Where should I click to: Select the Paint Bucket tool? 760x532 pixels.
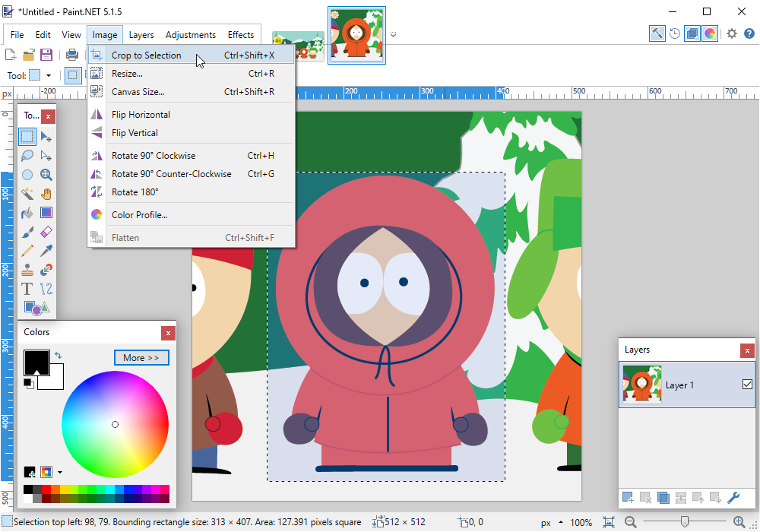click(x=27, y=213)
